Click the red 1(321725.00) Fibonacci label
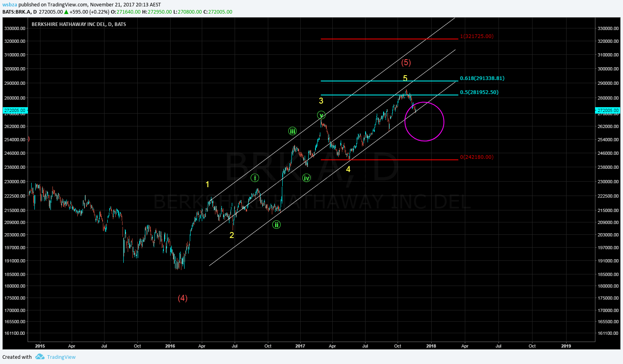Screen dimensions: 623x364 (476, 36)
